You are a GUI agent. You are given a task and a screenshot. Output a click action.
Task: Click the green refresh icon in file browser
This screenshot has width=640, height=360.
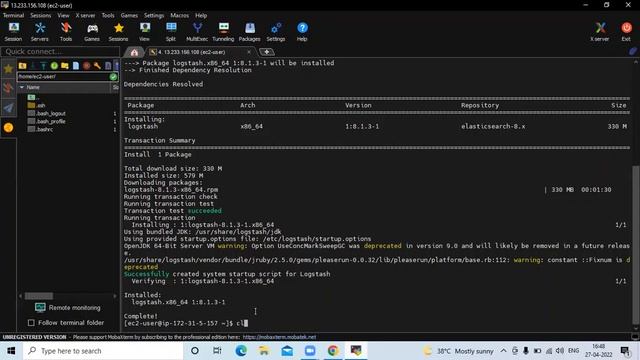click(x=54, y=66)
